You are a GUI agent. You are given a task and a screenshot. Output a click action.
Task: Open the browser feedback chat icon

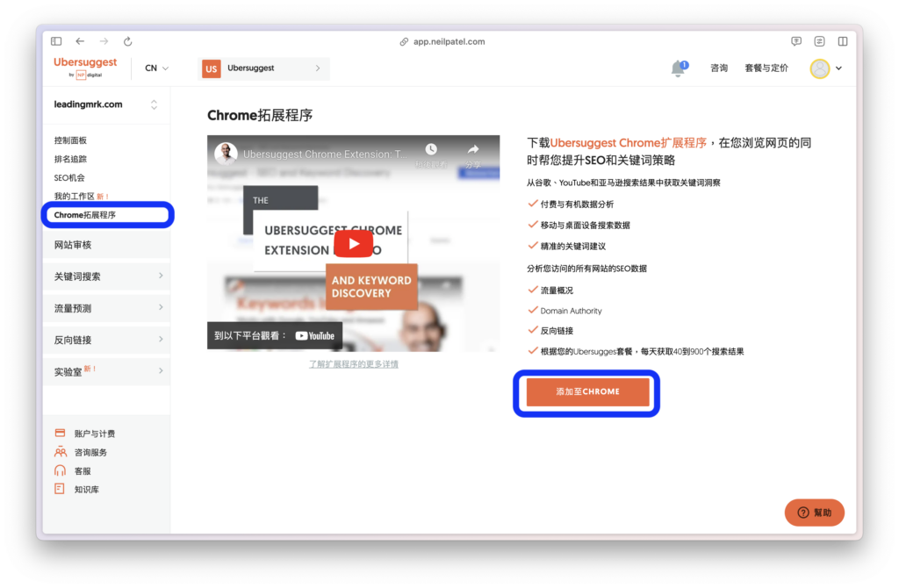795,41
